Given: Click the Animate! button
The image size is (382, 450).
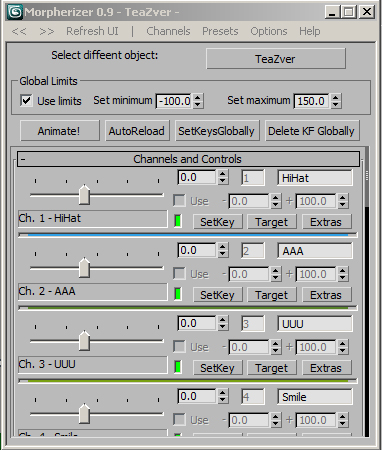Looking at the screenshot, I should (x=59, y=131).
